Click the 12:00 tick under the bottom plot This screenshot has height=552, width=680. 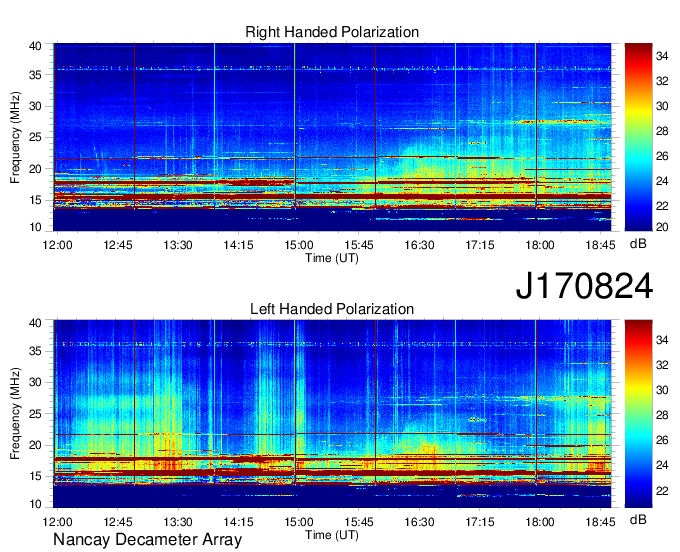57,522
